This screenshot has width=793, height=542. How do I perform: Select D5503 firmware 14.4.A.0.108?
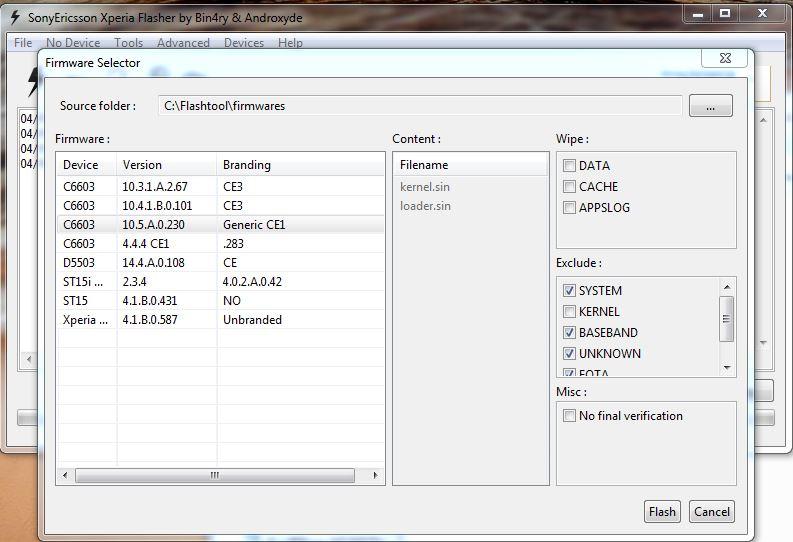tap(221, 262)
